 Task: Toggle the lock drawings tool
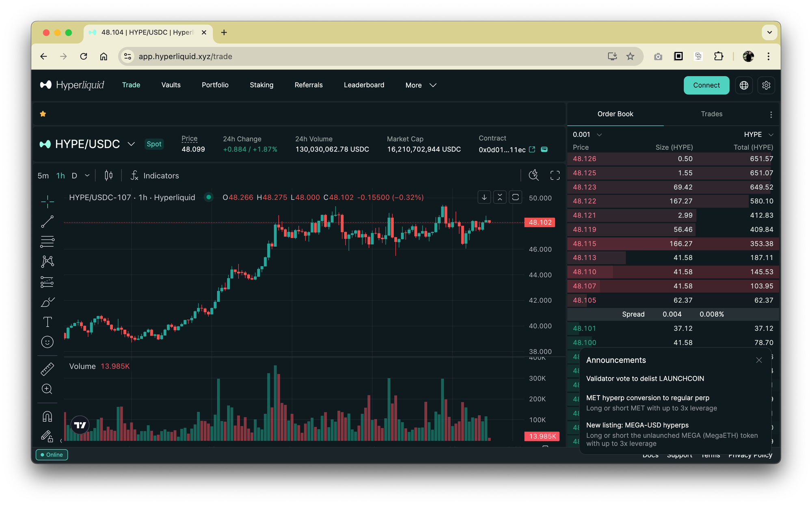(x=47, y=436)
